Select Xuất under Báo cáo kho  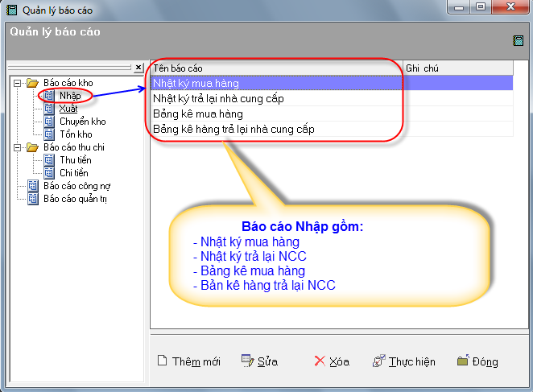68,109
